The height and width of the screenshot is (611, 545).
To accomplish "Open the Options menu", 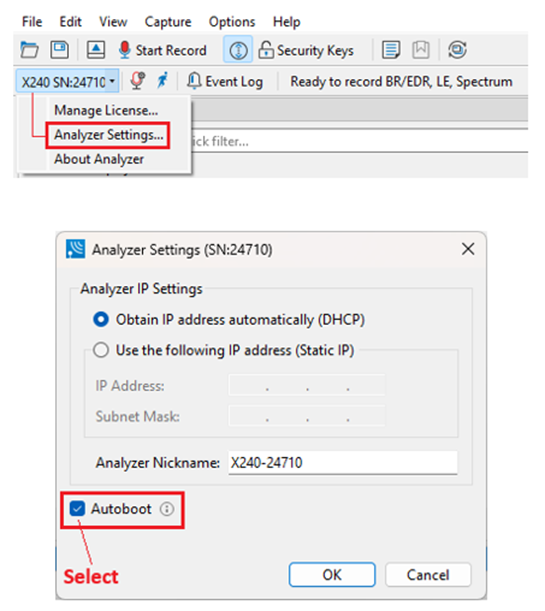I will pos(232,22).
